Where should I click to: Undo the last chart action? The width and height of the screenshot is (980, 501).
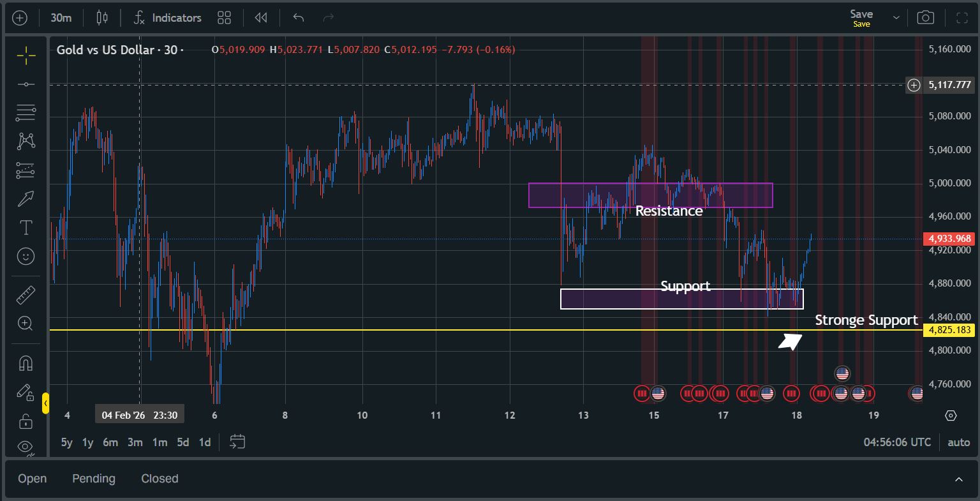click(298, 18)
